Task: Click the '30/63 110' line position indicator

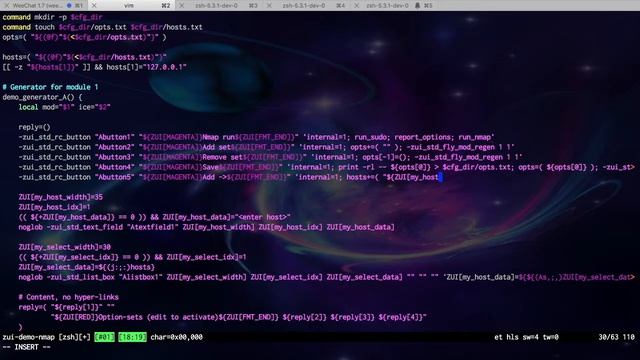Action: click(616, 337)
